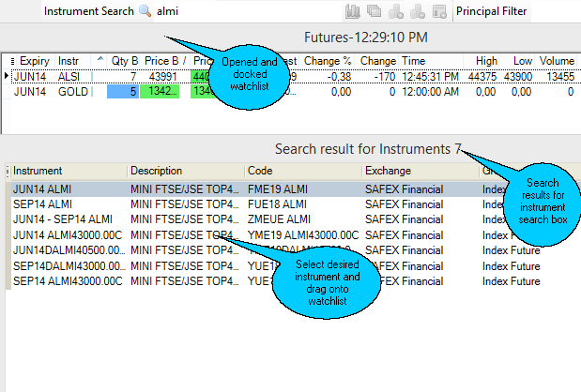Click greyed icon right of cascading windows icon

[x=395, y=11]
